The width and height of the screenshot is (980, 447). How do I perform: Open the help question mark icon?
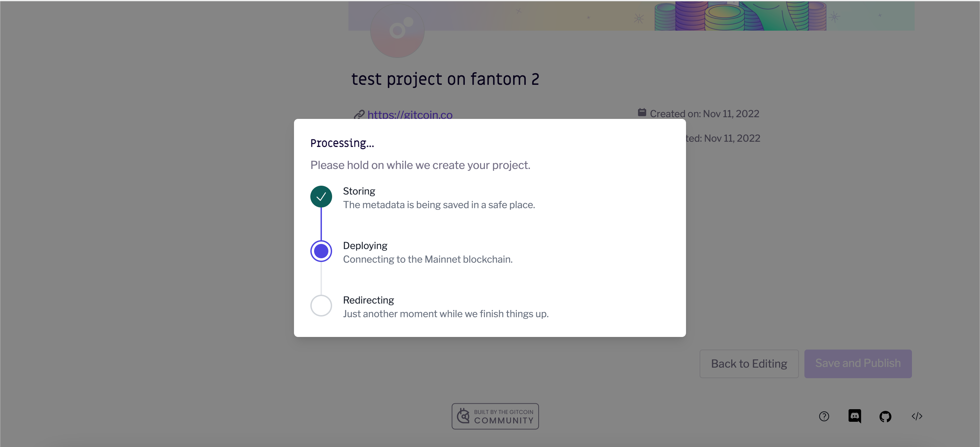point(823,416)
